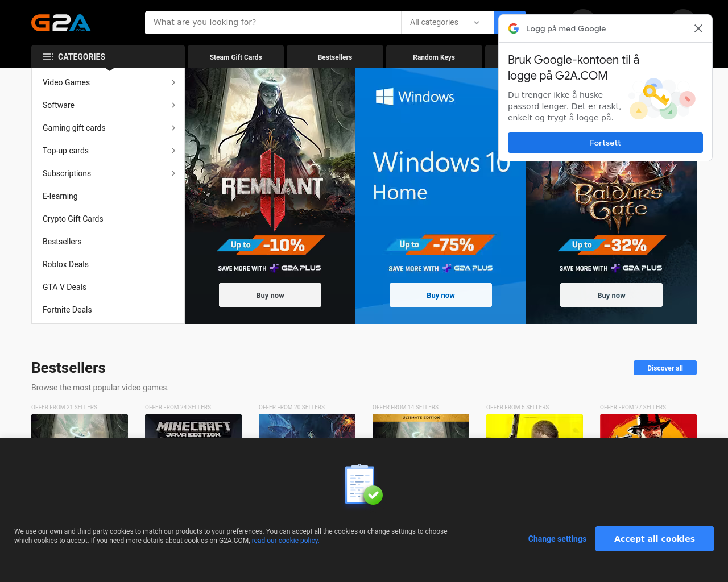Click G2A PLUS logo on Baldur's Gate banner
Screen dimensions: 728x582
tap(636, 268)
